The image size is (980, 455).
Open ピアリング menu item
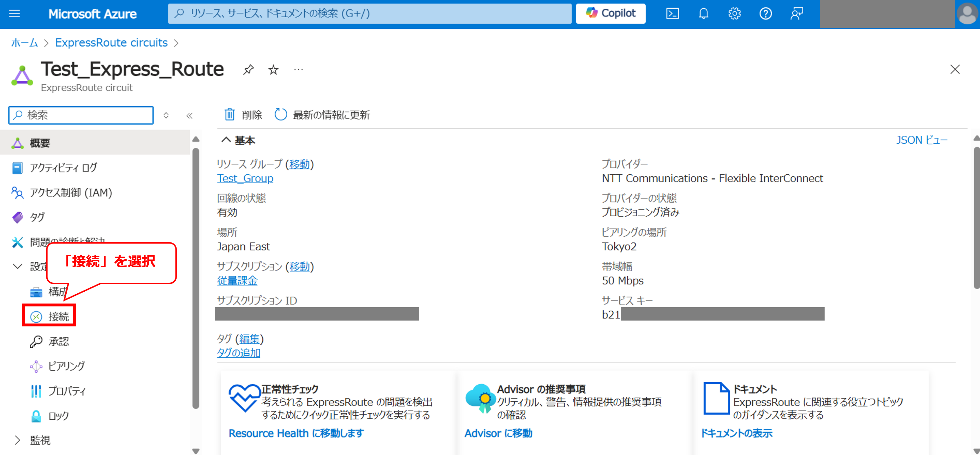(x=66, y=366)
